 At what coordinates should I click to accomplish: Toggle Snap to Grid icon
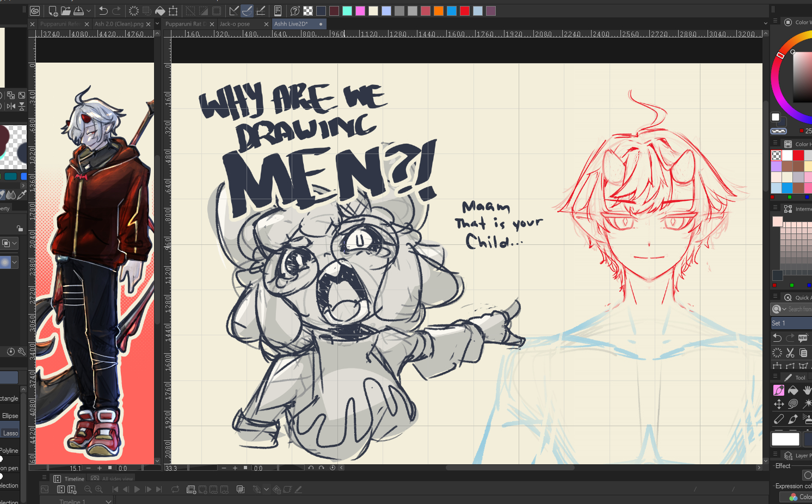tap(261, 11)
